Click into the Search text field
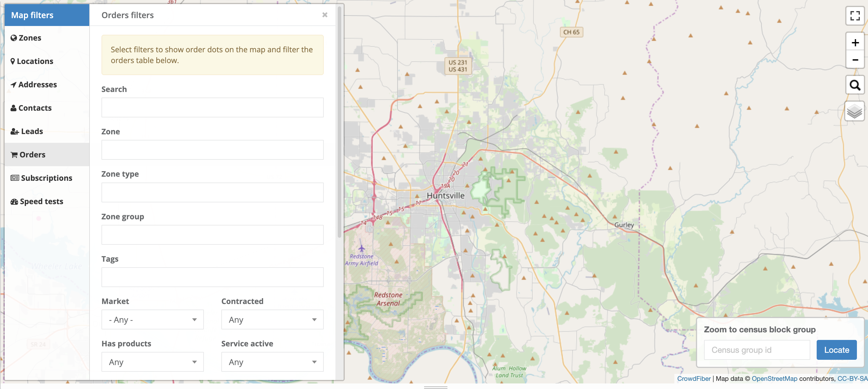The width and height of the screenshot is (868, 389). click(x=212, y=108)
